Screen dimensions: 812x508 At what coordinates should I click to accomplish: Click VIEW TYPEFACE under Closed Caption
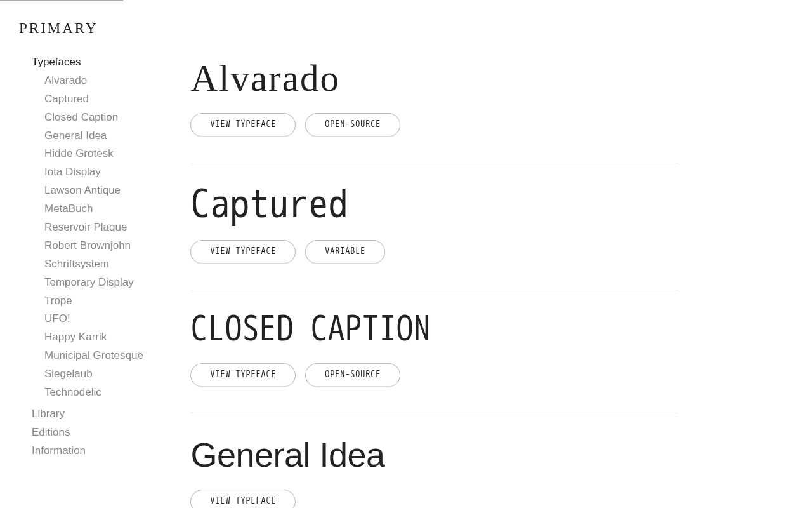point(243,375)
